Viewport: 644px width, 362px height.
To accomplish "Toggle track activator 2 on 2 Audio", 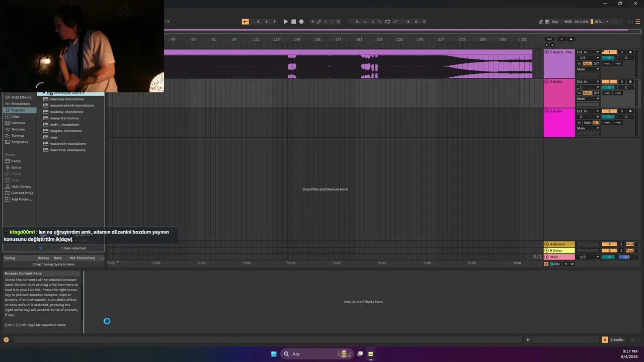I will pyautogui.click(x=609, y=81).
